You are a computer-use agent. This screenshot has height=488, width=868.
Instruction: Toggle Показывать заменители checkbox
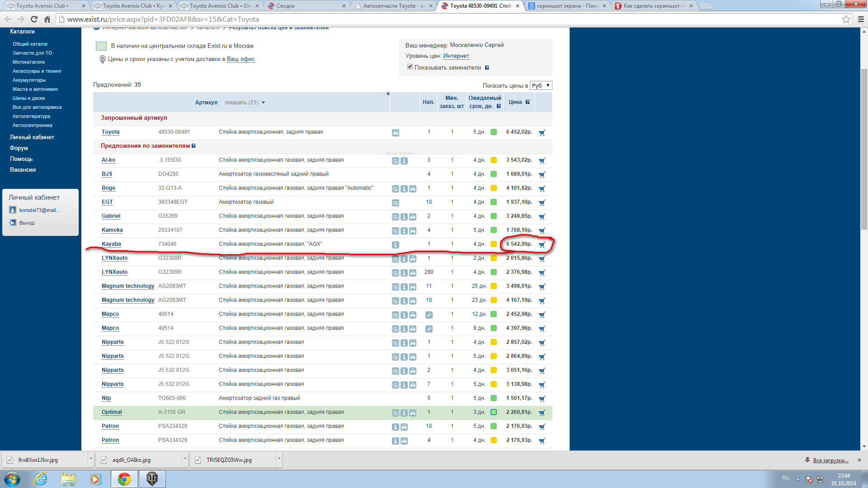pos(410,67)
